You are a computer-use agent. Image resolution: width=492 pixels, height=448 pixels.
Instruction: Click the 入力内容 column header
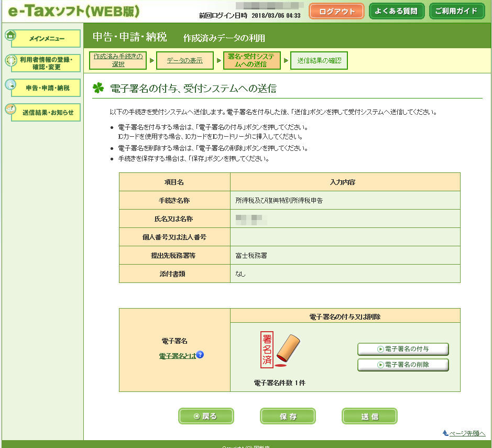345,182
